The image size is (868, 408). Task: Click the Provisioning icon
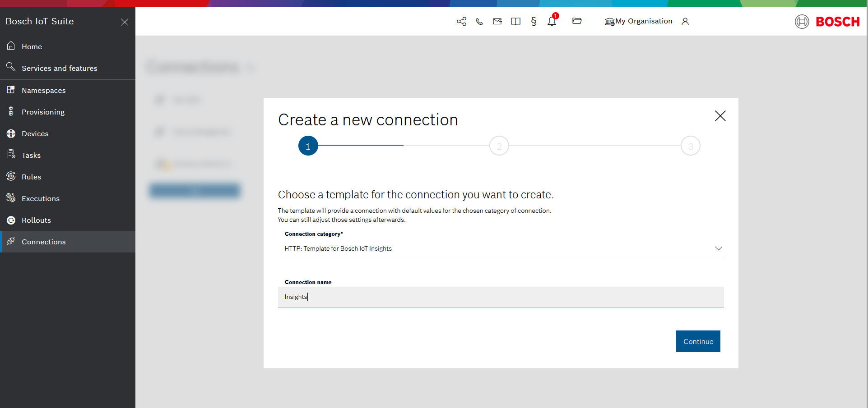coord(11,111)
